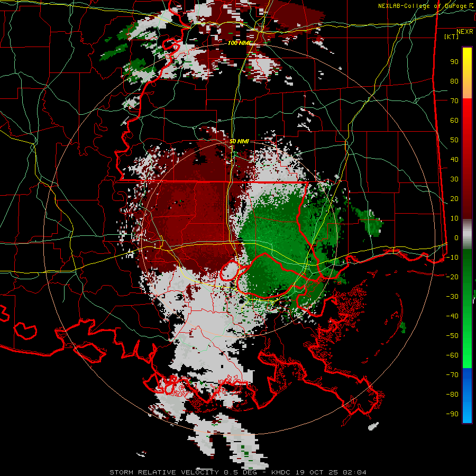Screen dimensions: 476x476
Task: Click the 10 value on velocity scale
Action: coord(454,218)
